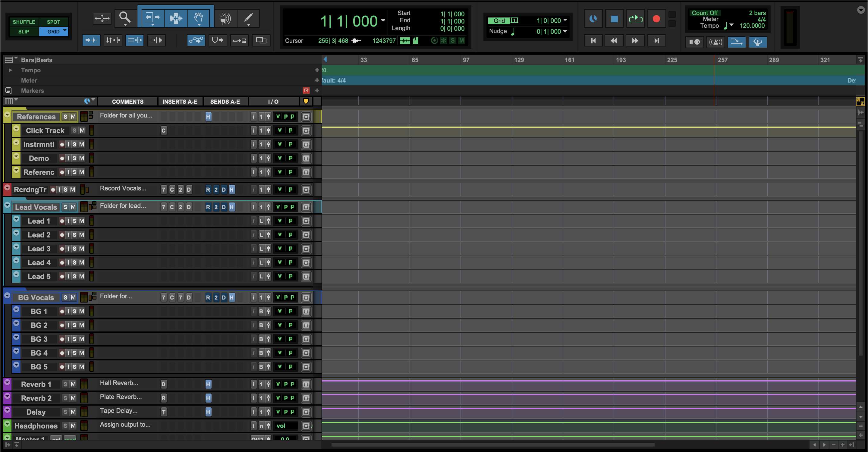Open the Grid value dropdown
868x452 pixels.
[x=565, y=20]
